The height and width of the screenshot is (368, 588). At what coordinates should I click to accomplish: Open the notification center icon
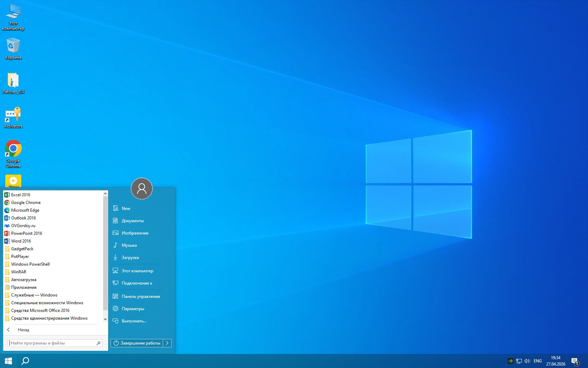tap(575, 361)
